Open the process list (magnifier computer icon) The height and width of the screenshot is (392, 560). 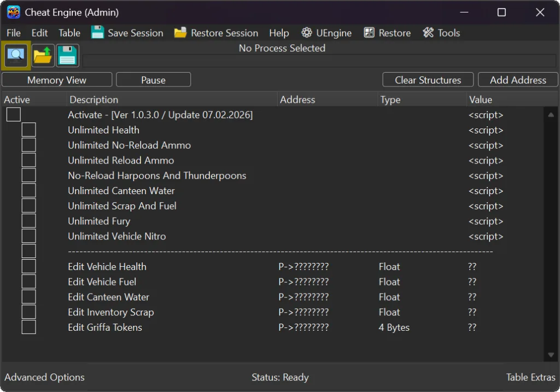16,55
